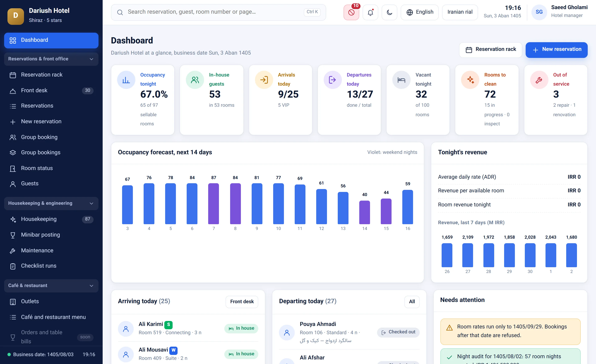Click the Vacant tonight bed icon
The image size is (596, 364).
point(401,80)
